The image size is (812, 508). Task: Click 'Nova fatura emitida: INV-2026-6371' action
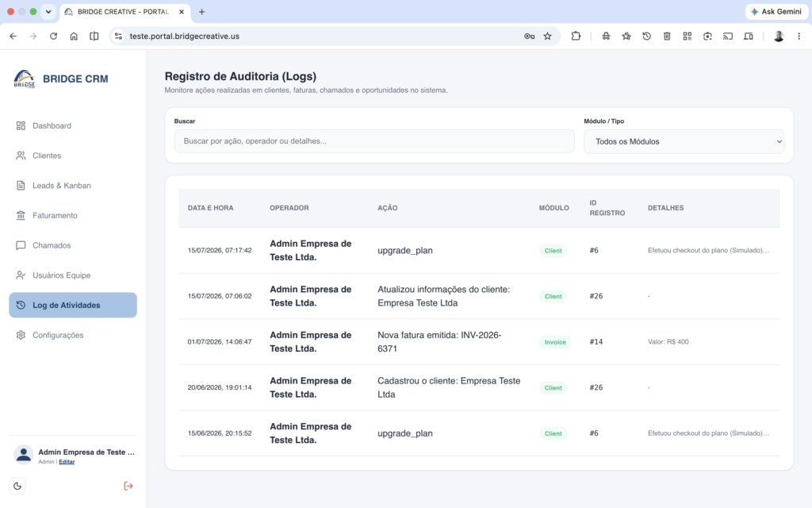439,342
